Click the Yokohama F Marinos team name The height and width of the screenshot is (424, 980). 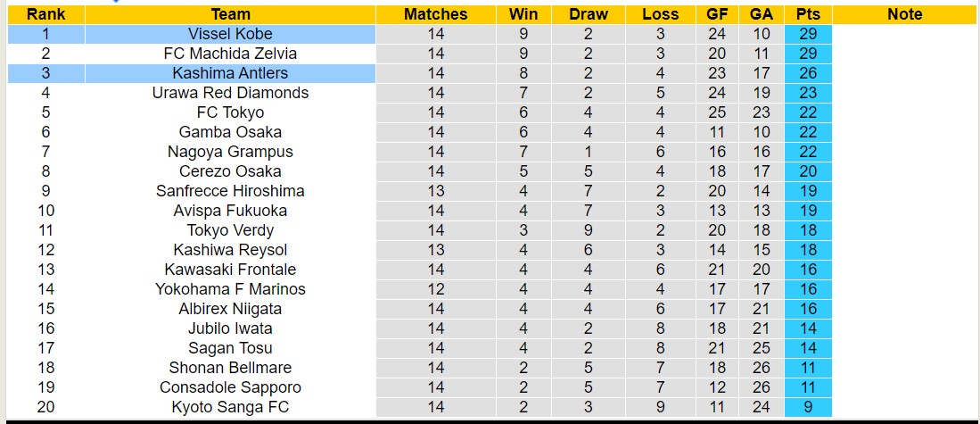pyautogui.click(x=230, y=289)
